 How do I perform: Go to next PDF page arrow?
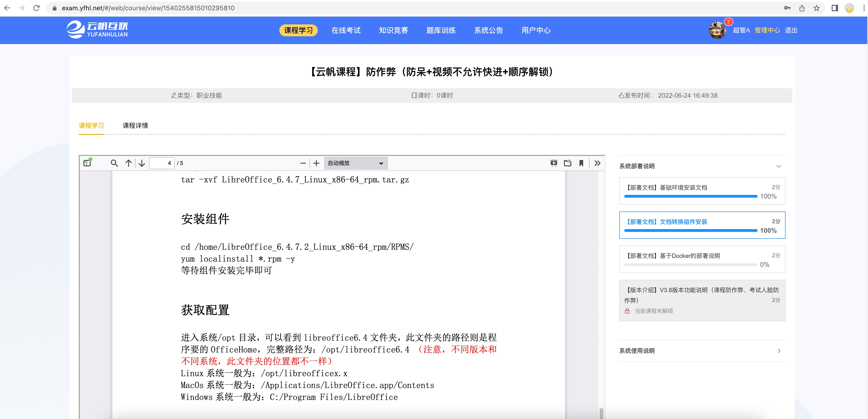pos(142,163)
